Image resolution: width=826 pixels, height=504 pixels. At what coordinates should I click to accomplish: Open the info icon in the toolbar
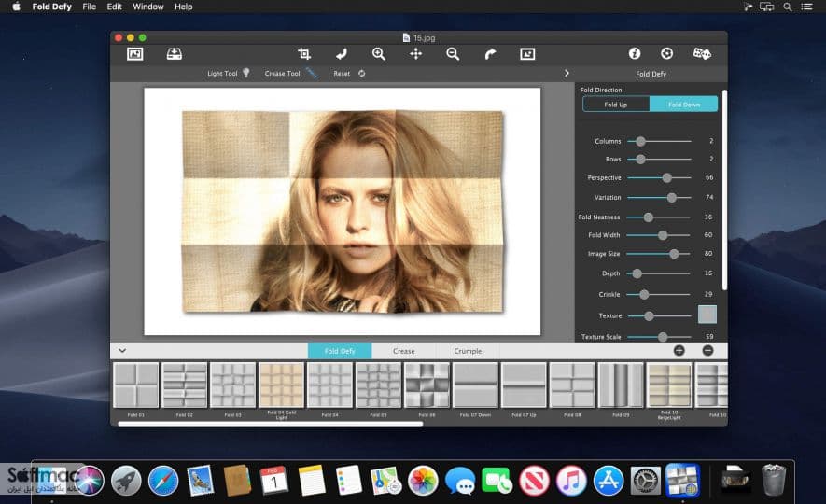635,53
